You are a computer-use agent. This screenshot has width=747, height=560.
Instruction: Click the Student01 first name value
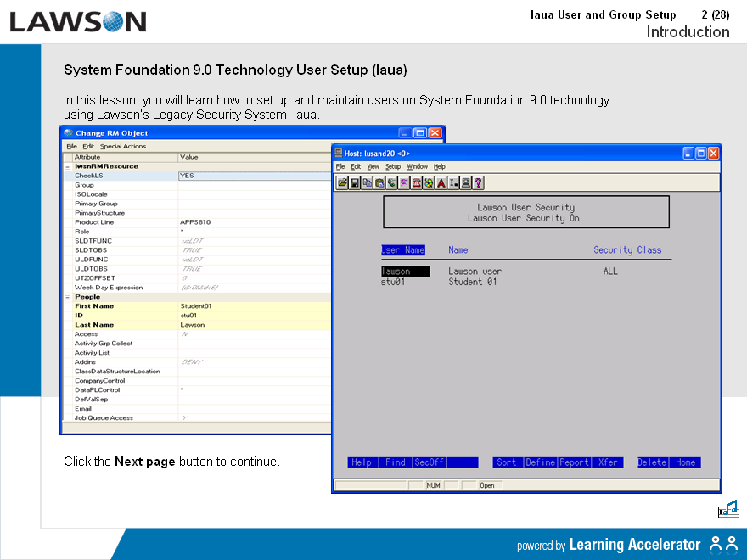[x=196, y=306]
